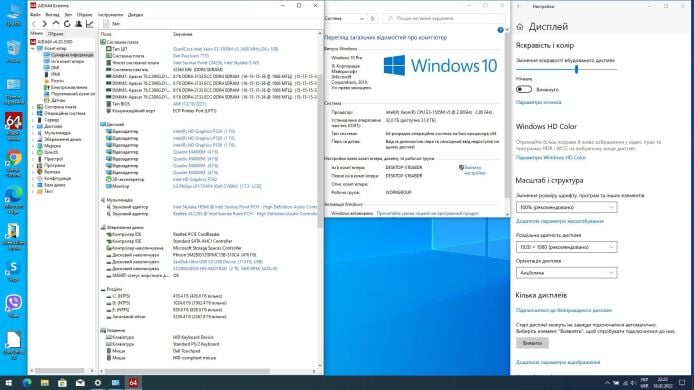Click connect to wireless display link

[564, 310]
